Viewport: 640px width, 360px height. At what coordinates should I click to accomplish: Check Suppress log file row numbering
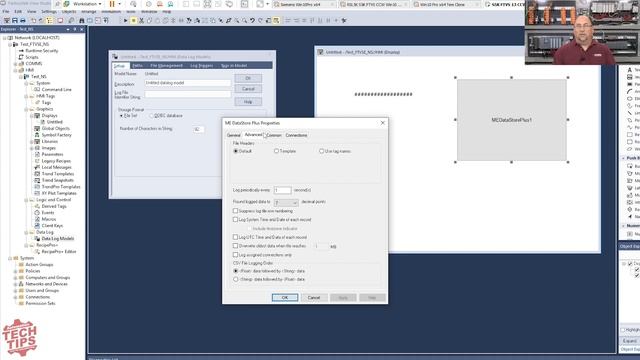tap(235, 211)
